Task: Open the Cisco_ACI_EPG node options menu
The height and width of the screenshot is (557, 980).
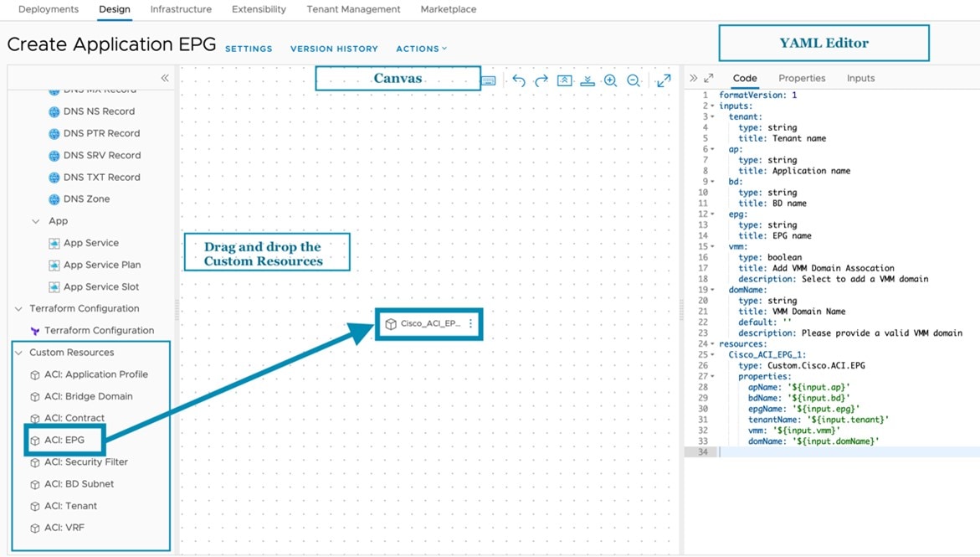Action: point(470,323)
